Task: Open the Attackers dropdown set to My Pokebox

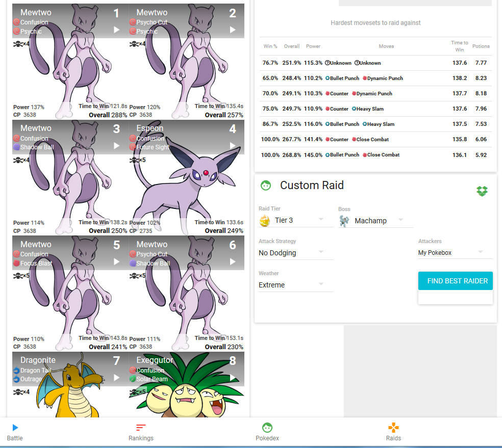Action: (x=455, y=253)
